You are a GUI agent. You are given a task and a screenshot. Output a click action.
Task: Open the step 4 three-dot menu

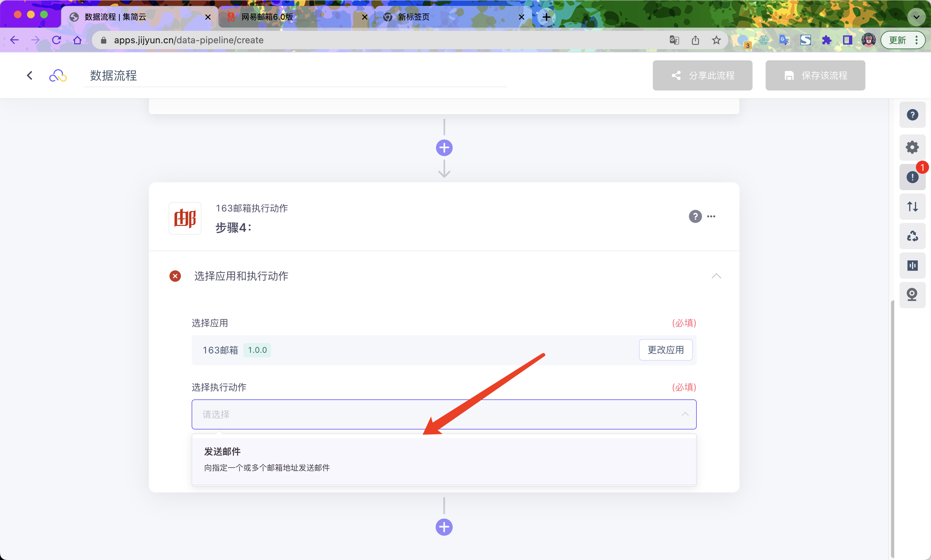point(711,216)
